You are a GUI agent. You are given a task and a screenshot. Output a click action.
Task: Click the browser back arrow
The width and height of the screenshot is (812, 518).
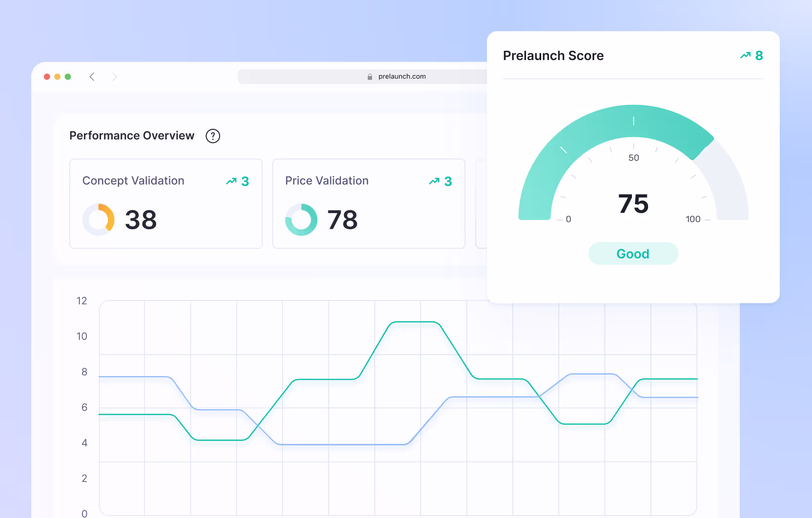(92, 77)
